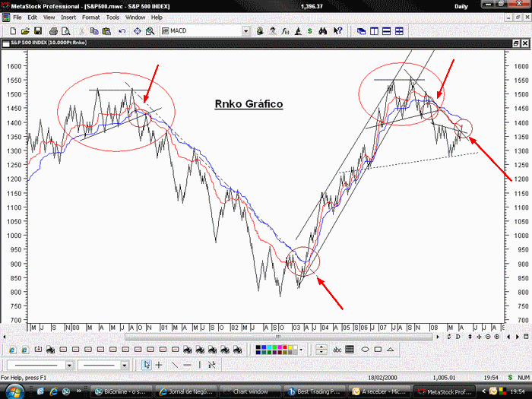Choose the abc Text tool
The height and width of the screenshot is (399, 532).
[337, 350]
